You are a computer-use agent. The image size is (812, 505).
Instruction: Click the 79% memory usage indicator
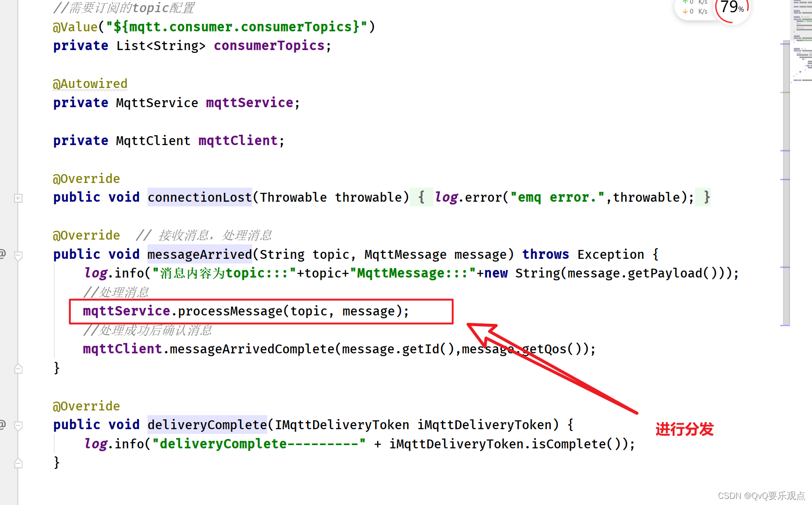click(x=732, y=8)
